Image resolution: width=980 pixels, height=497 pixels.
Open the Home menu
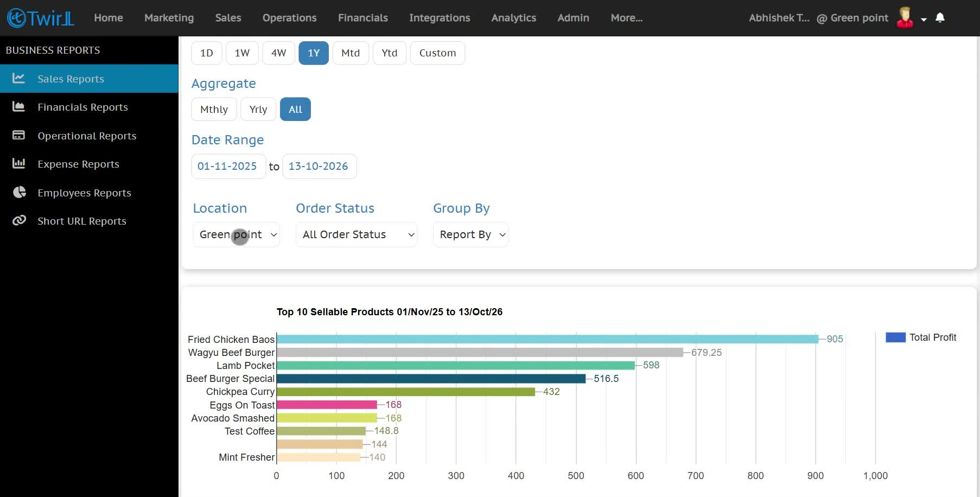click(109, 18)
